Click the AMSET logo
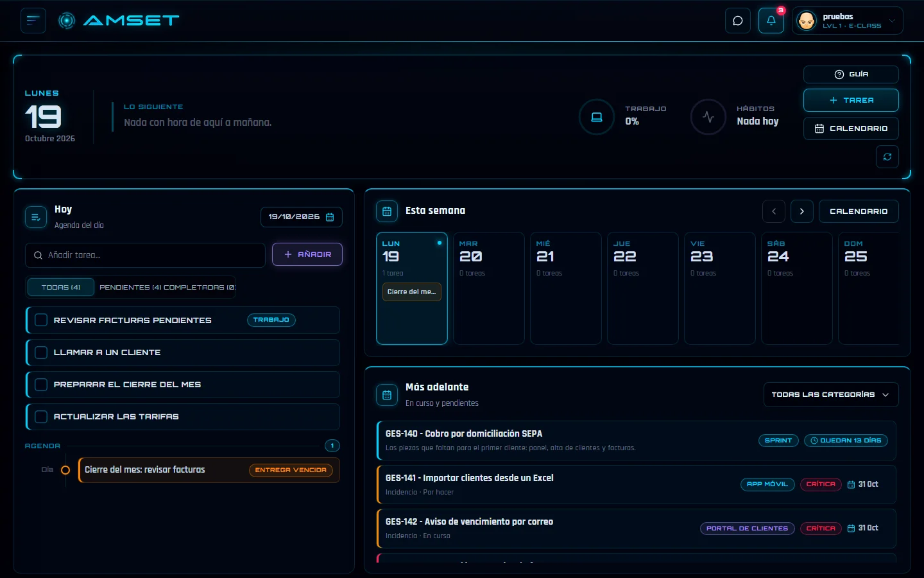 (119, 21)
